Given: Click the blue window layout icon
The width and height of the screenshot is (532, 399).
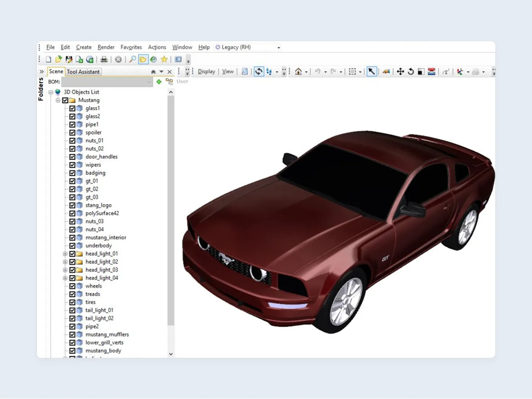Looking at the screenshot, I should tap(178, 59).
